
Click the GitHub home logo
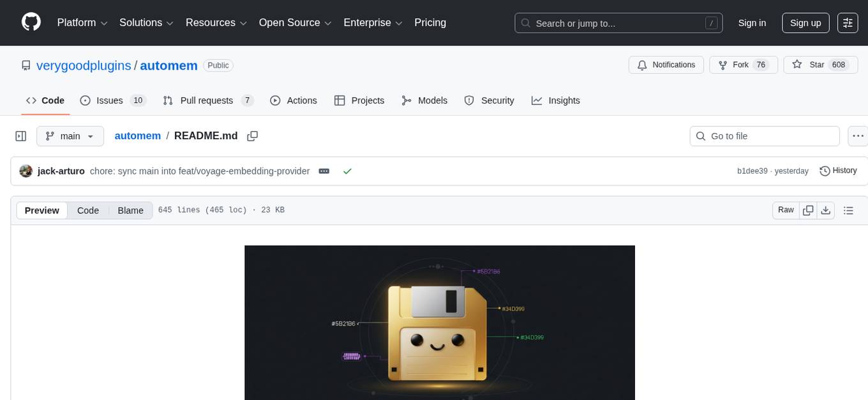point(31,22)
